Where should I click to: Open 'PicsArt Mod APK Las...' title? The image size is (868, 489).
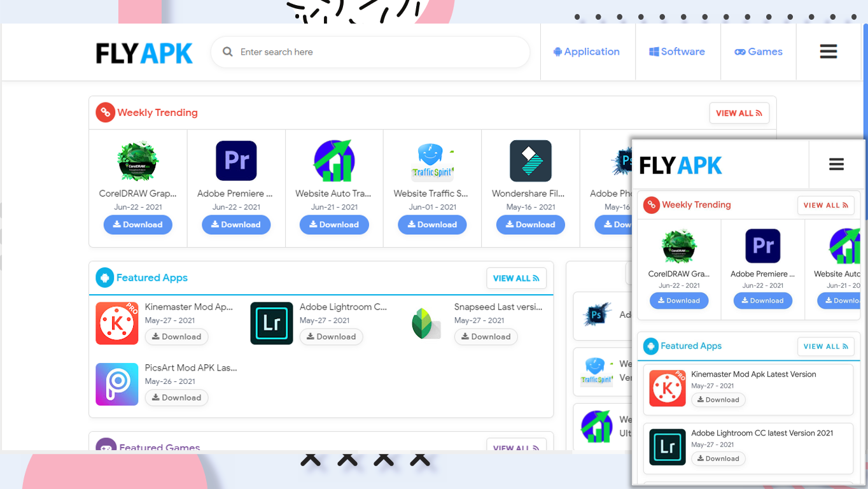pyautogui.click(x=191, y=368)
